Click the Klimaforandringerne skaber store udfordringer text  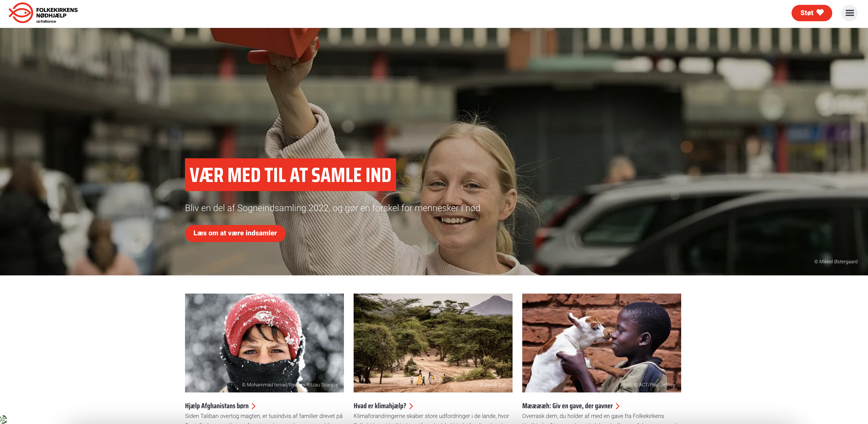pyautogui.click(x=431, y=416)
